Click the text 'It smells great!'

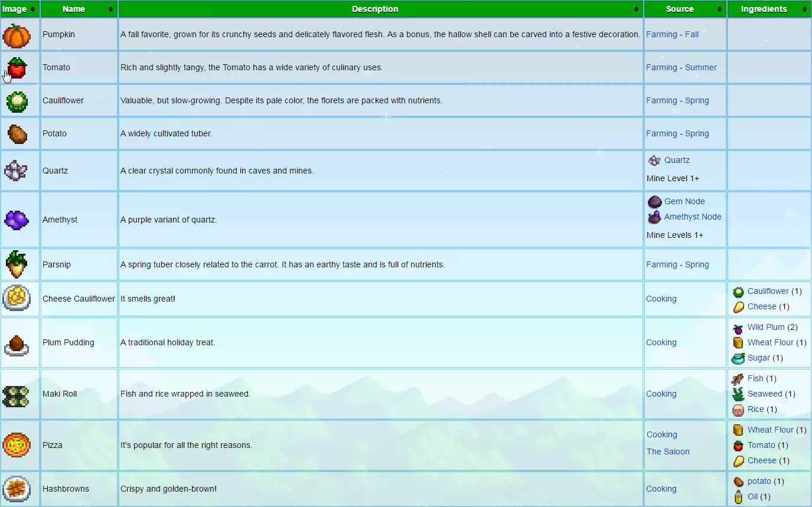click(x=148, y=299)
